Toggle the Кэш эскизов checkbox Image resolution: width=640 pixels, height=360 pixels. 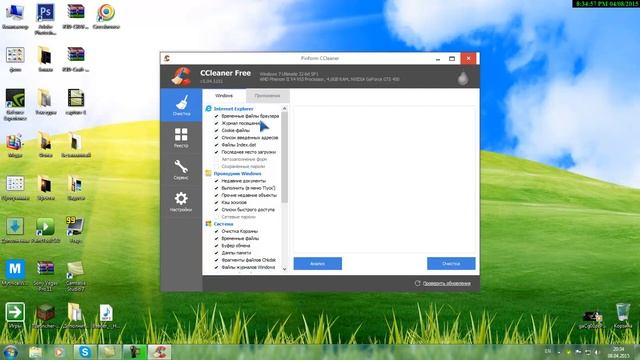pos(216,202)
